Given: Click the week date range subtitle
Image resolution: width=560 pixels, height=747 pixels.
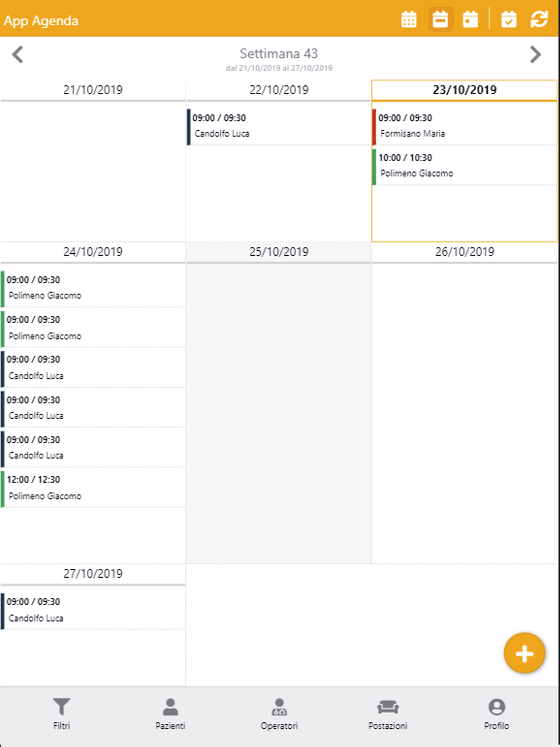Looking at the screenshot, I should click(x=279, y=68).
